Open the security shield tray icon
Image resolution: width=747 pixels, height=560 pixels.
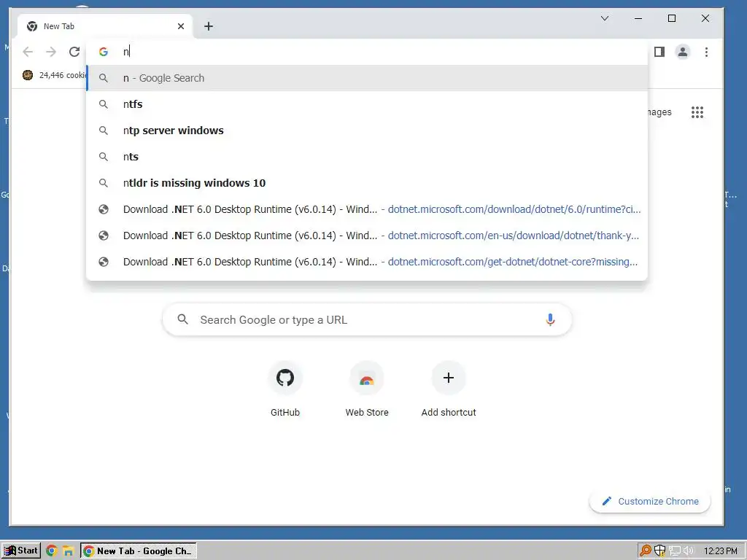(659, 551)
